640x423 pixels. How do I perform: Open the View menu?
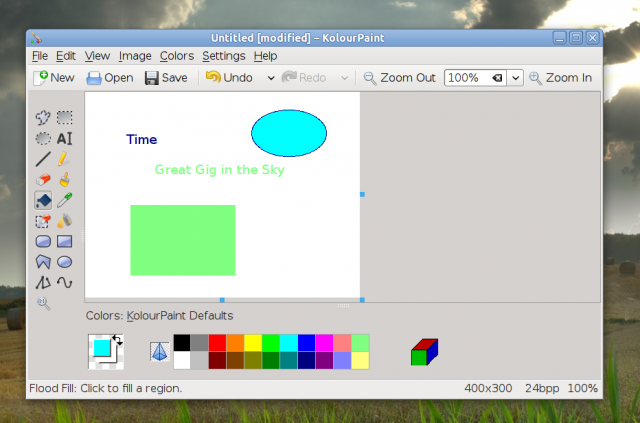(97, 56)
